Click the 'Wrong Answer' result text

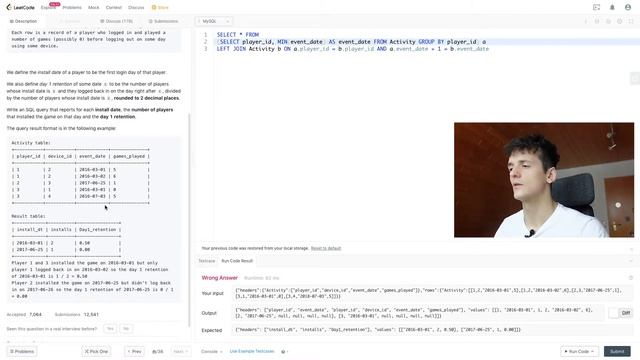220,278
